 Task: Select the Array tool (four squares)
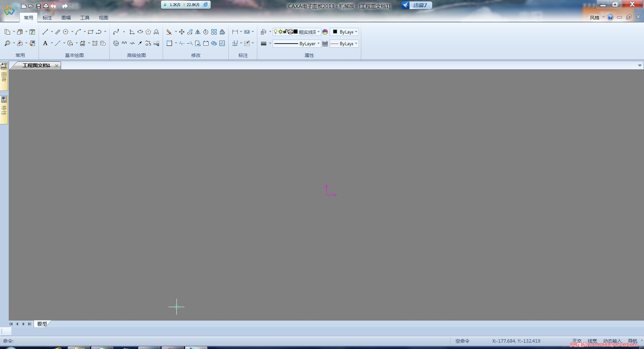click(214, 32)
